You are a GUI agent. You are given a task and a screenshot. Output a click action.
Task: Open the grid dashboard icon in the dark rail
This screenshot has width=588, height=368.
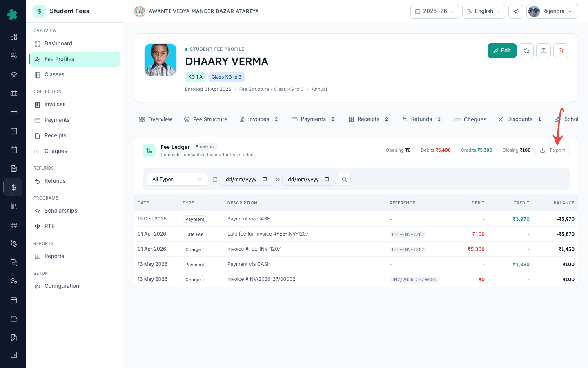pyautogui.click(x=14, y=37)
